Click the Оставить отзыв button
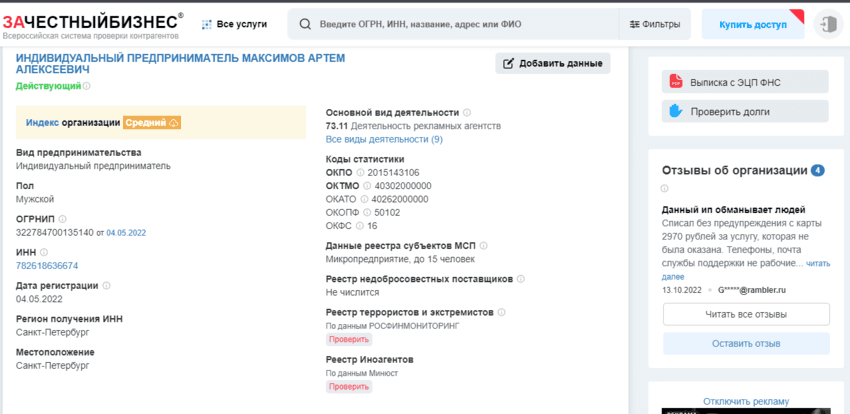 pos(746,344)
